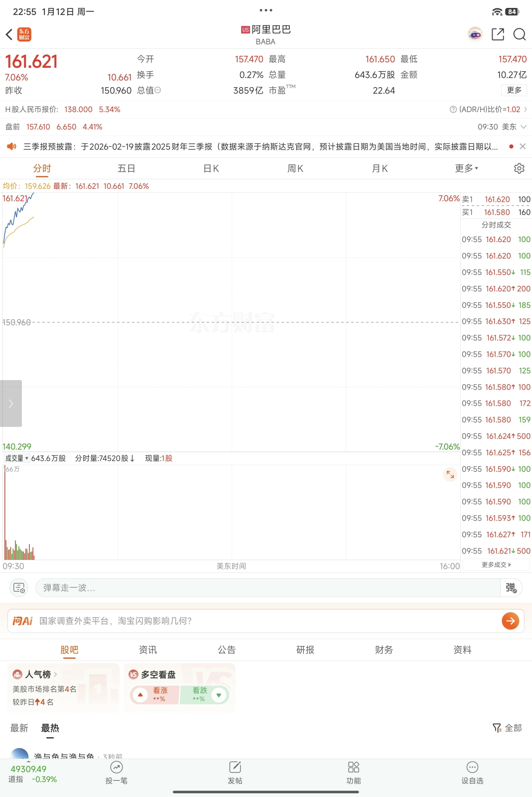Tap the 人气榜 popularity icon card

point(17,674)
